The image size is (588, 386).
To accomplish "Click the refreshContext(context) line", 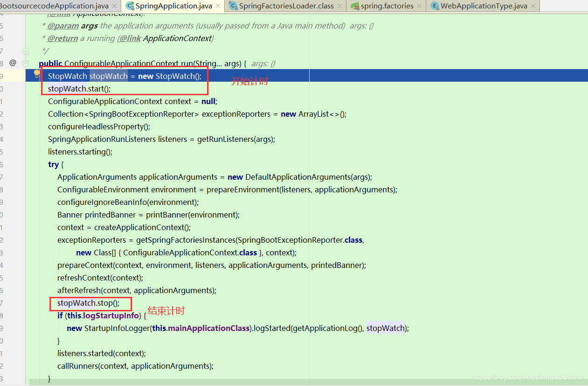I will click(x=100, y=278).
